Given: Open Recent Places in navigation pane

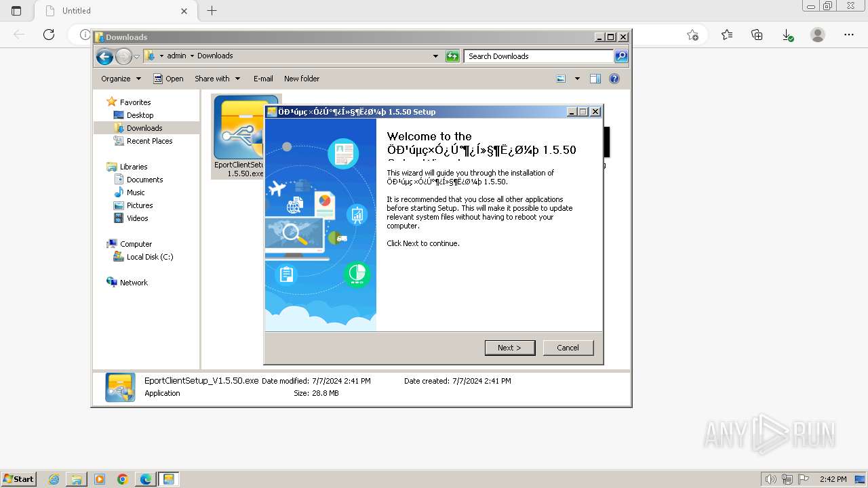Looking at the screenshot, I should (149, 141).
